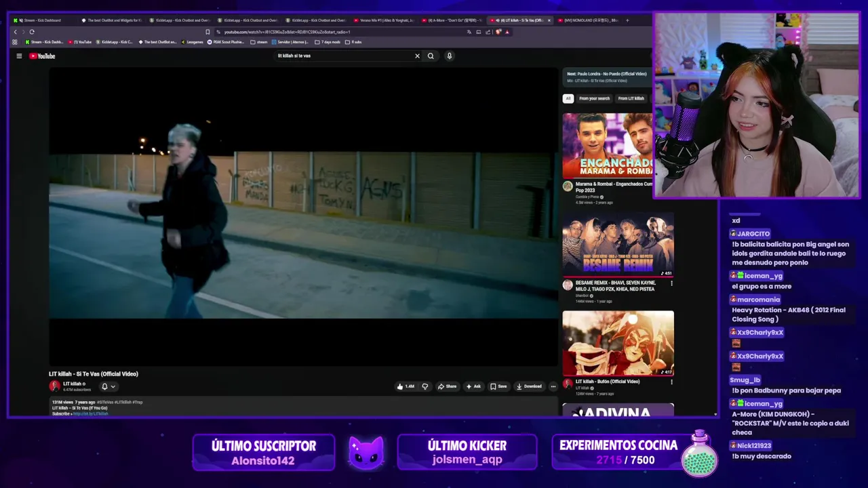Go back in the browser
Viewport: 868px width, 488px height.
(x=15, y=32)
